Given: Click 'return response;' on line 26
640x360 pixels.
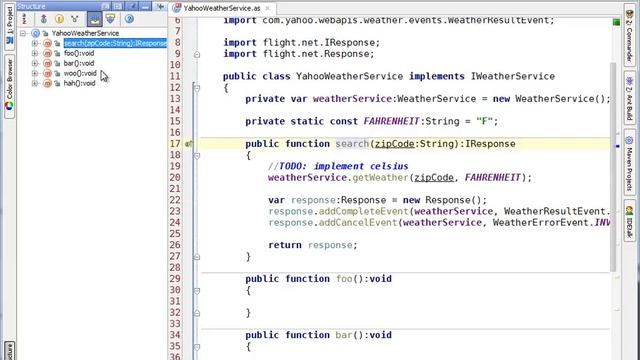Looking at the screenshot, I should click(x=313, y=245).
